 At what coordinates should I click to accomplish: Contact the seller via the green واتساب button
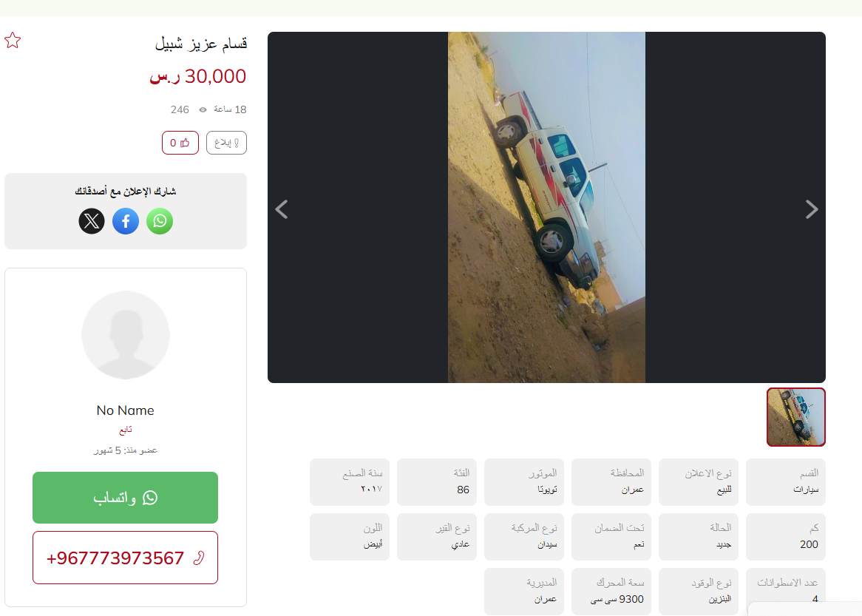click(x=126, y=498)
